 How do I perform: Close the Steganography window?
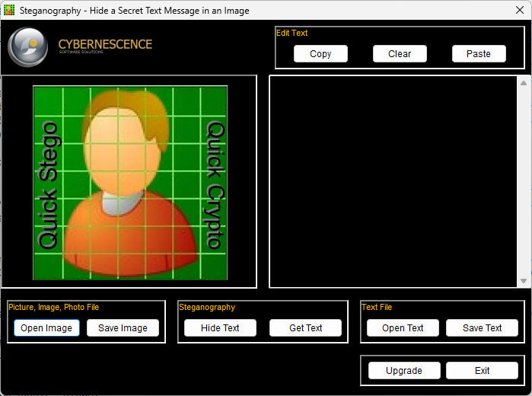520,10
